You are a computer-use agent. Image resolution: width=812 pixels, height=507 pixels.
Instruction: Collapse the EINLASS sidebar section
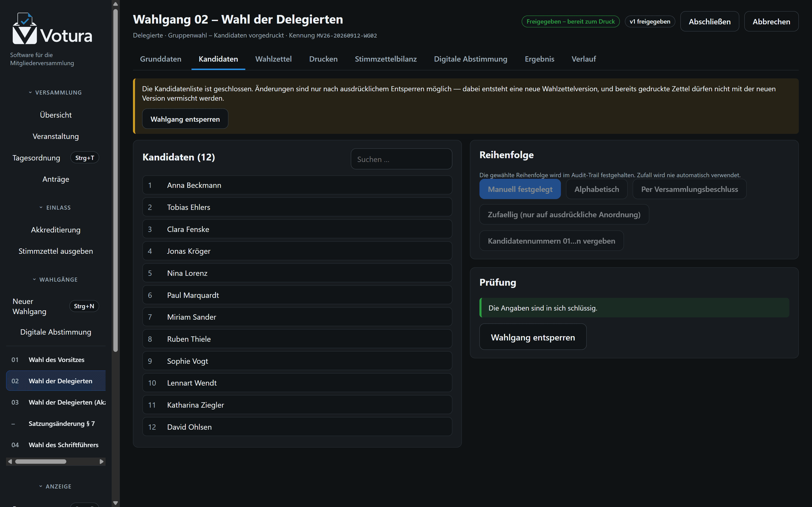point(56,208)
